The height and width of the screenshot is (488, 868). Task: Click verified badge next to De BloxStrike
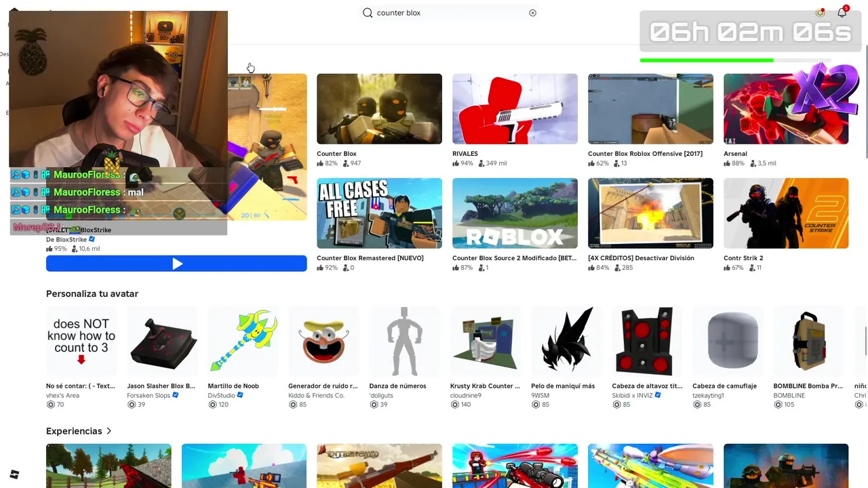point(92,239)
